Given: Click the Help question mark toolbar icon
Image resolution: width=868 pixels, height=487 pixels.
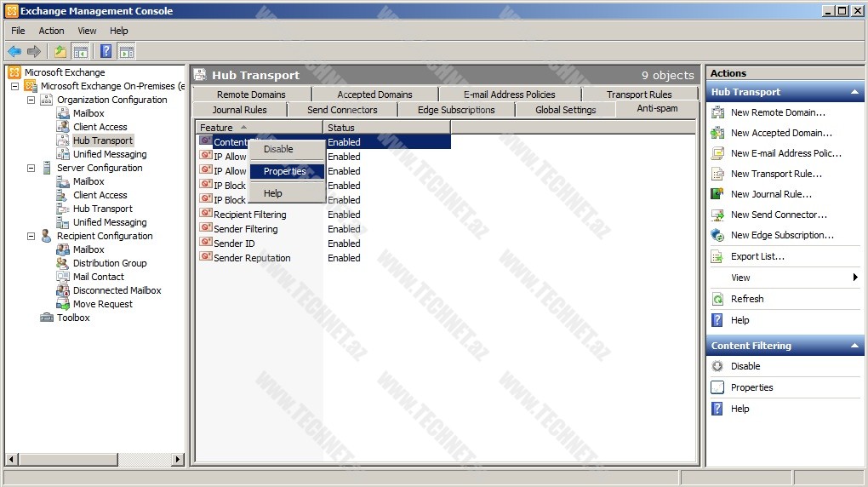Looking at the screenshot, I should (106, 51).
